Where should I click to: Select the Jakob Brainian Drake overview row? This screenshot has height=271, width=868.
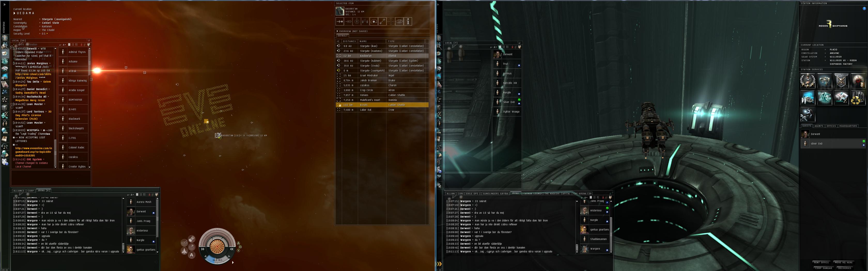382,81
